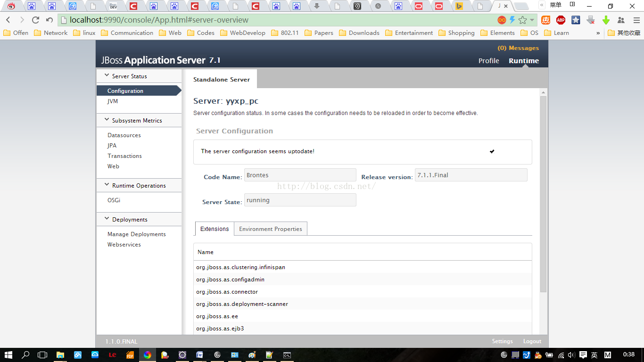The height and width of the screenshot is (362, 644).
Task: Open the Windows Start menu
Action: [x=9, y=355]
